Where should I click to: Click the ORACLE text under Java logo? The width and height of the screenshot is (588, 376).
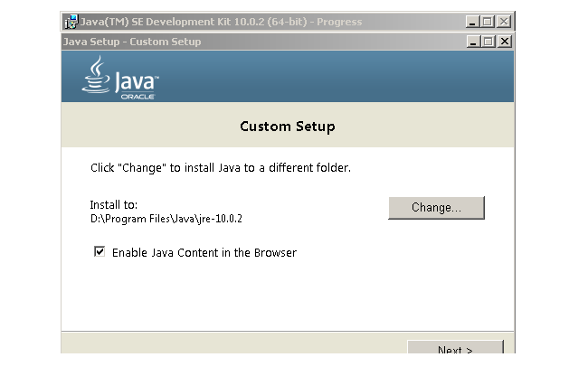point(138,97)
